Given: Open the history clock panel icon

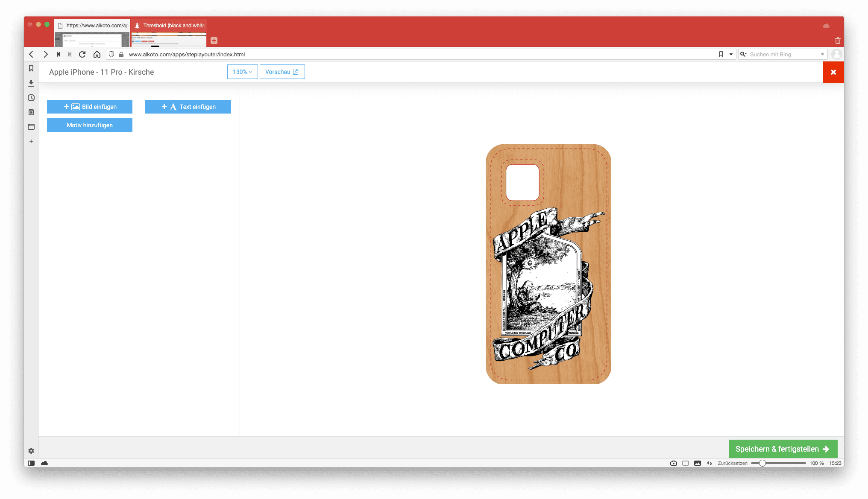Looking at the screenshot, I should tap(31, 98).
